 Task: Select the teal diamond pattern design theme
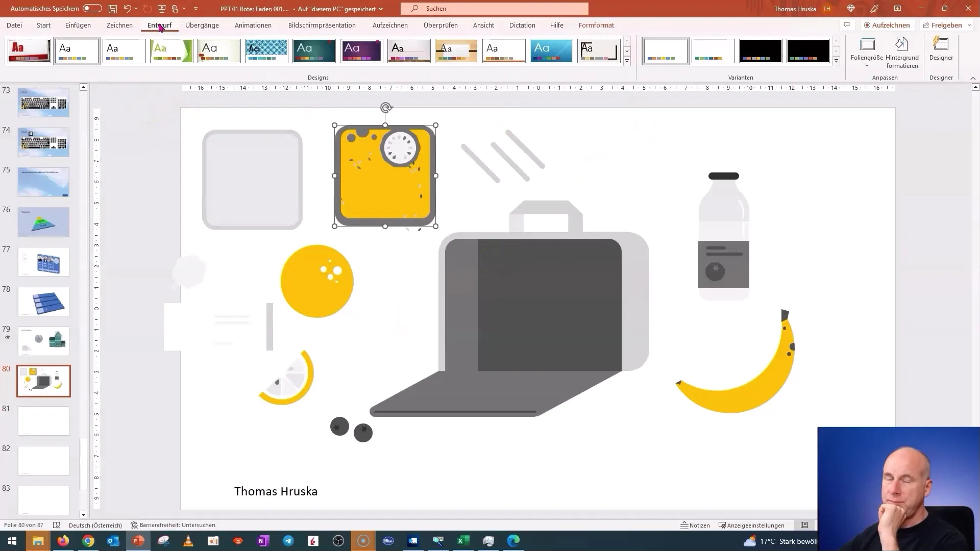pyautogui.click(x=266, y=51)
